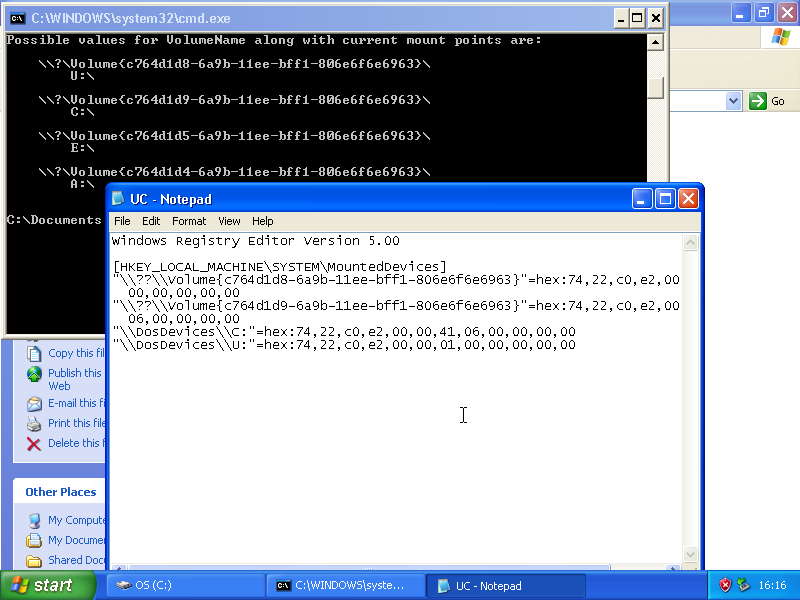The width and height of the screenshot is (800, 600).
Task: Click the My Computer icon under Other Places
Action: point(34,520)
